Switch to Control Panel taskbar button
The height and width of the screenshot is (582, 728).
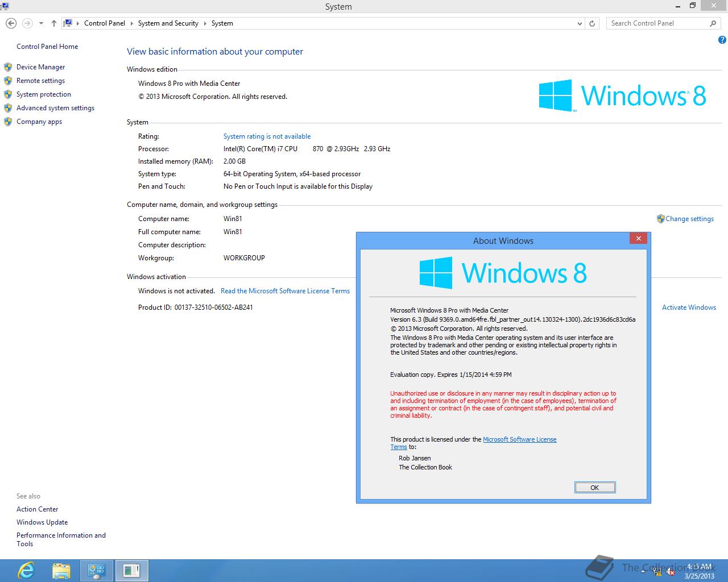(x=97, y=570)
